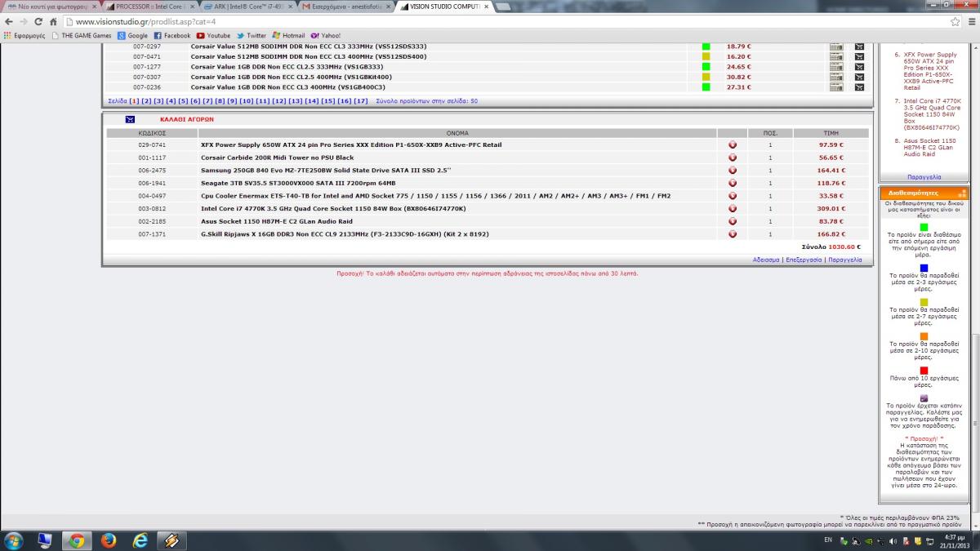
Task: Select the VISION STUDIO COMPUTER tab
Action: [x=443, y=7]
